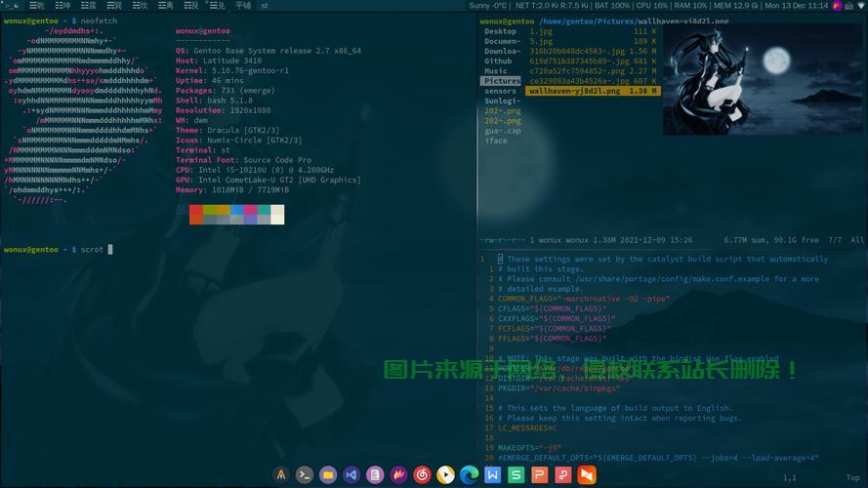Screen dimensions: 868x488
Task: Launch the terminal prompt icon in dock
Action: point(305,474)
